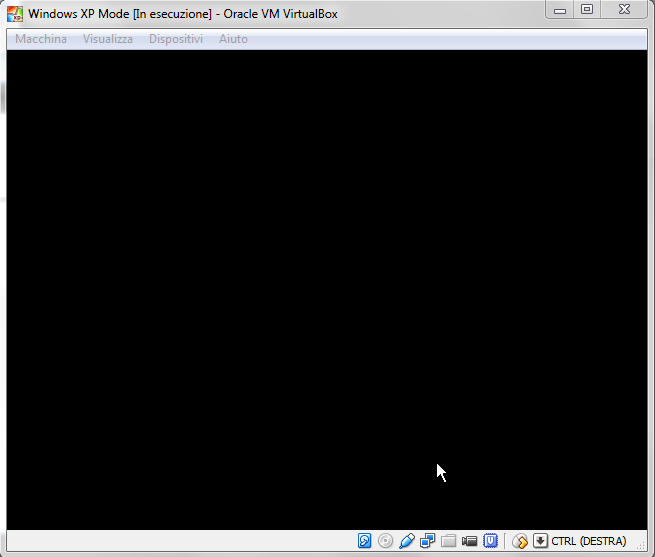Click the mouse integration status icon
Image resolution: width=655 pixels, height=557 pixels.
click(520, 541)
